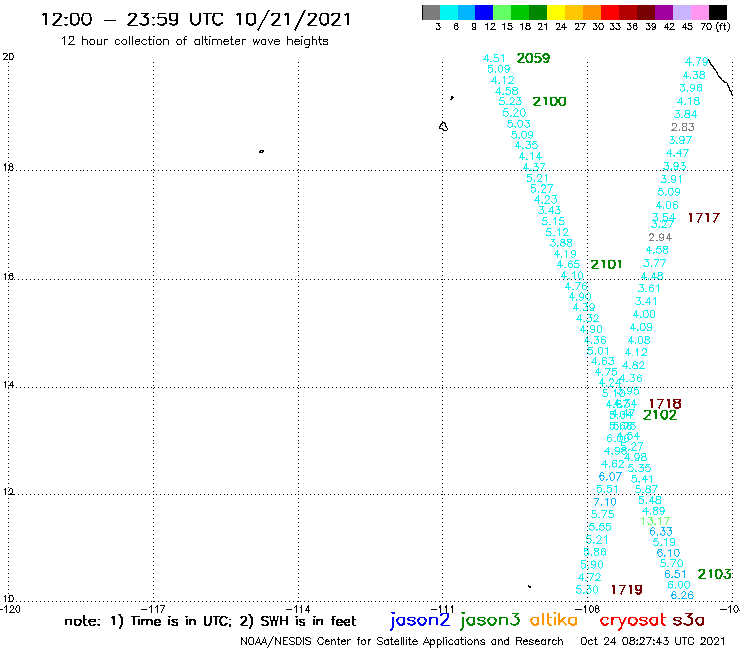Click the altika satellite legend label
This screenshot has width=740, height=650.
point(554,620)
